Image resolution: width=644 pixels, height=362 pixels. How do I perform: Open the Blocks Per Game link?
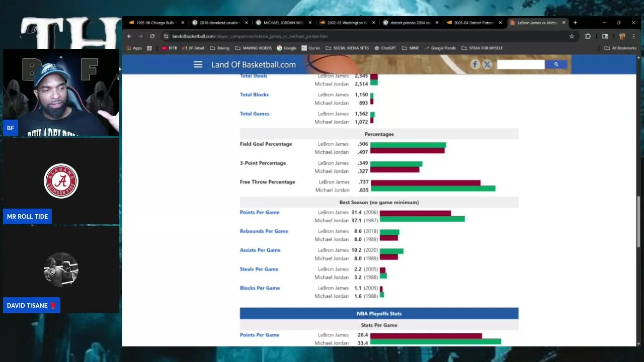pos(260,288)
